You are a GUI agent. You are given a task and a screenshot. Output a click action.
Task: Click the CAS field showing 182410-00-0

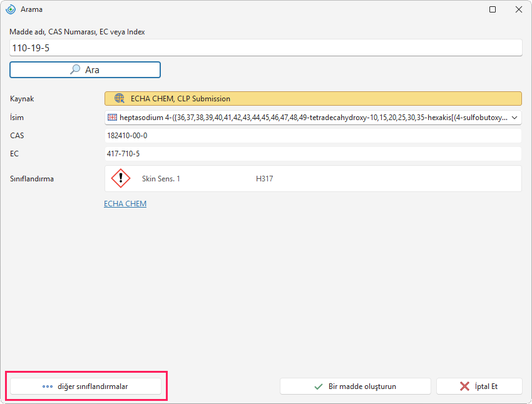pos(313,136)
